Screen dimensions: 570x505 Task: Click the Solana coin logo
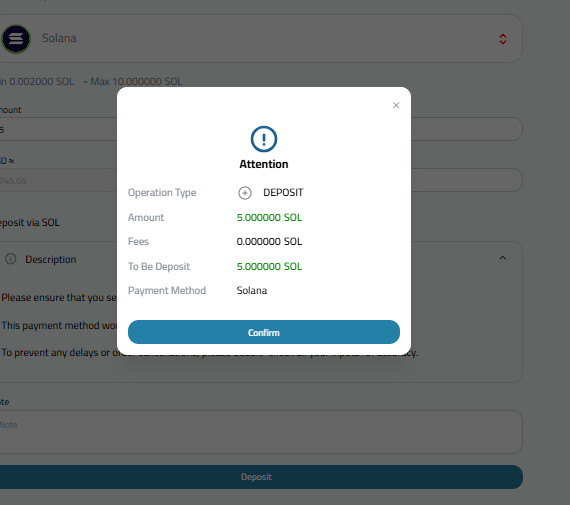[x=16, y=39]
